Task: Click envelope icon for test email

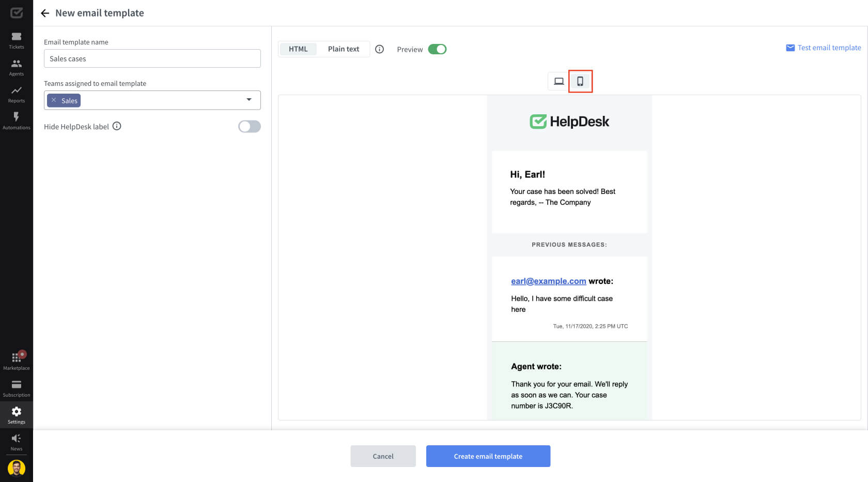Action: (x=790, y=48)
